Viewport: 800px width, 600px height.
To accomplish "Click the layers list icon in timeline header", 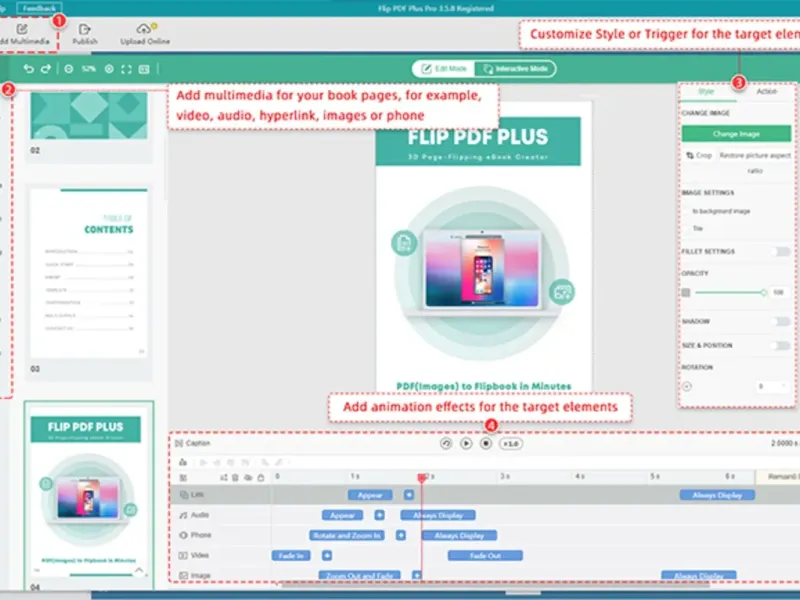I will (183, 478).
